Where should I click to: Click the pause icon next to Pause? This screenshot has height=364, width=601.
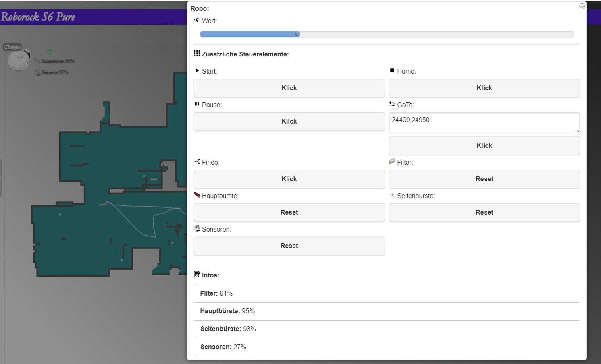pos(197,104)
